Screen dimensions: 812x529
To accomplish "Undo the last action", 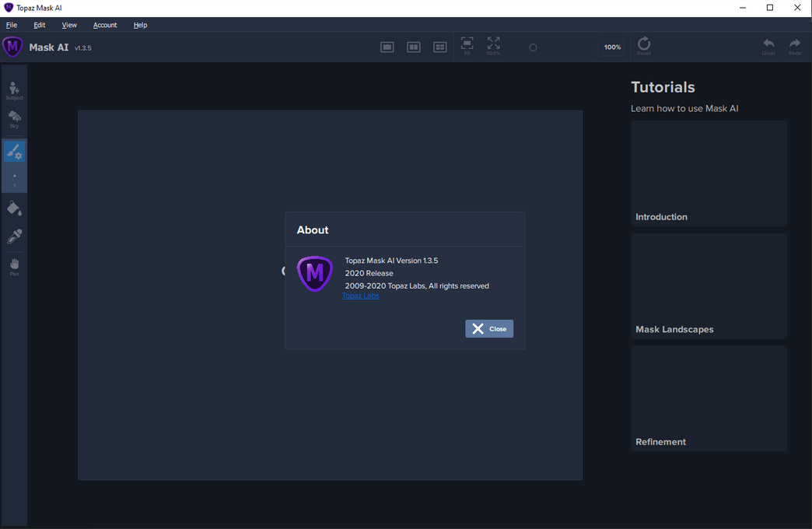I will (x=768, y=47).
